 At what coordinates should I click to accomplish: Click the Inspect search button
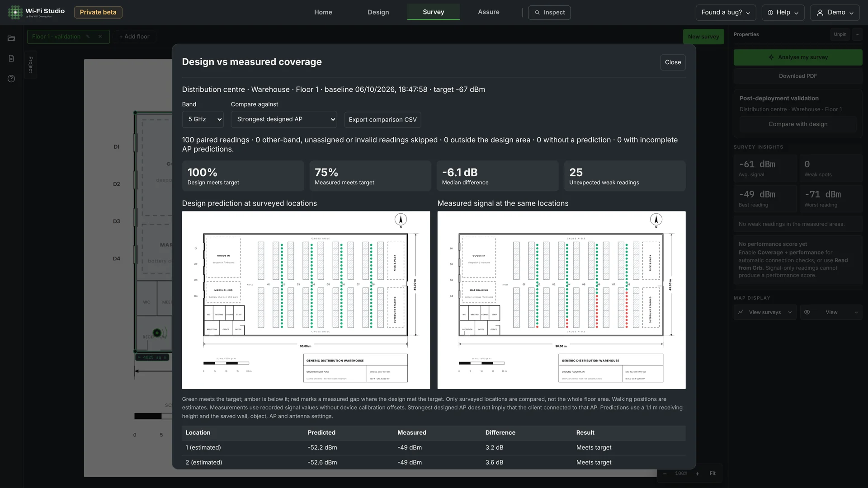click(550, 13)
